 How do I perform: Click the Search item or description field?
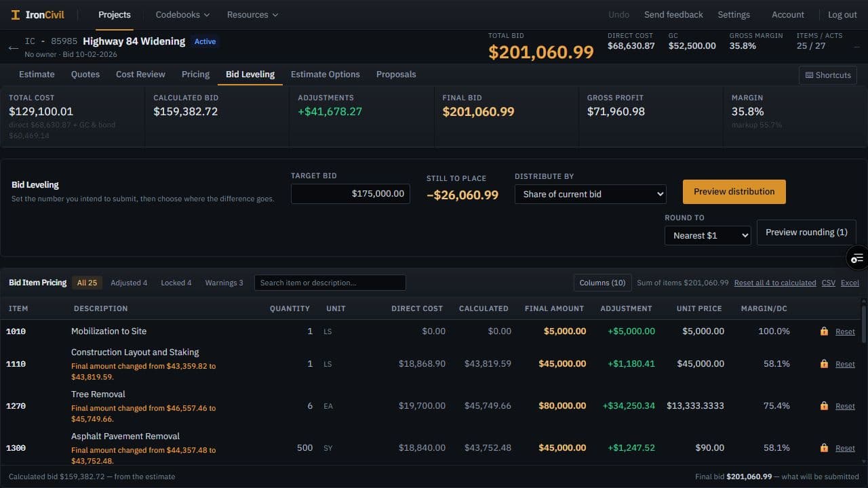(330, 283)
